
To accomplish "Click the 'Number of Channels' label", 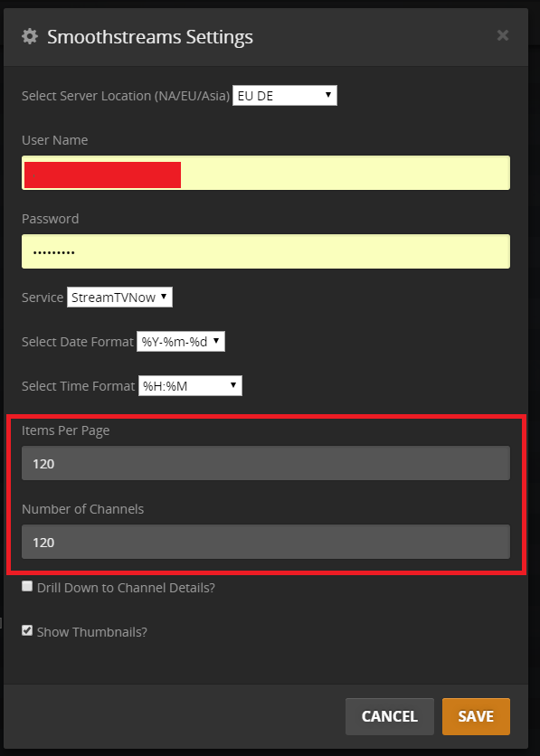I will [x=83, y=508].
